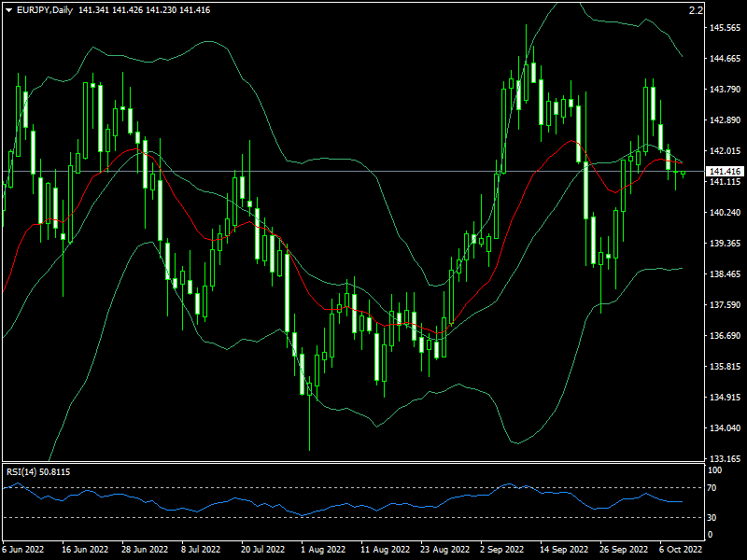747x560 pixels.
Task: Click the 139.365 price axis label
Action: (x=726, y=244)
